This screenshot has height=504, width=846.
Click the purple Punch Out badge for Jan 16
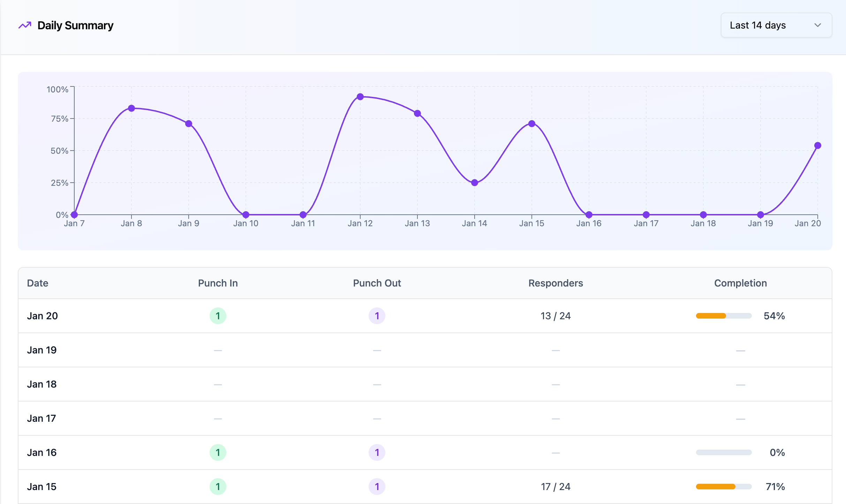[377, 452]
